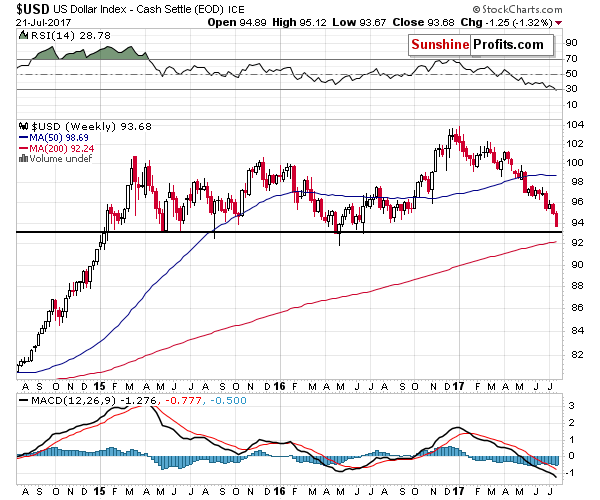
Task: Click the 92 price axis label
Action: 577,243
